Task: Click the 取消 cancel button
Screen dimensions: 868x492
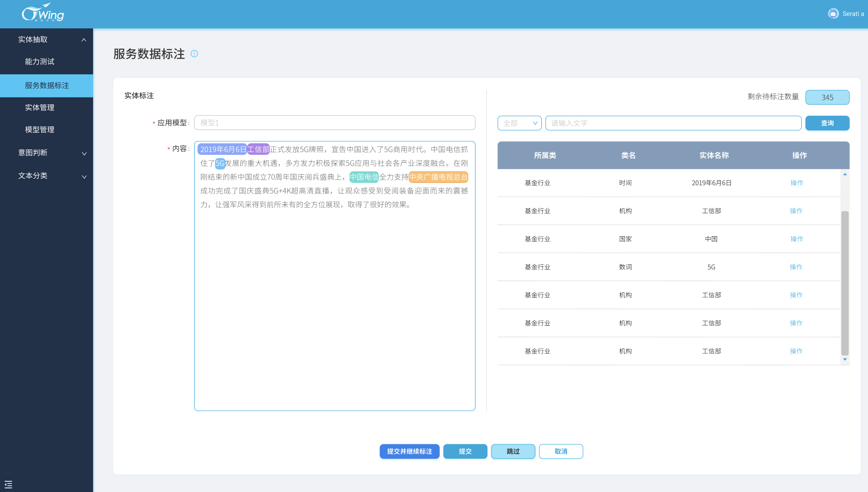Action: [x=561, y=452]
